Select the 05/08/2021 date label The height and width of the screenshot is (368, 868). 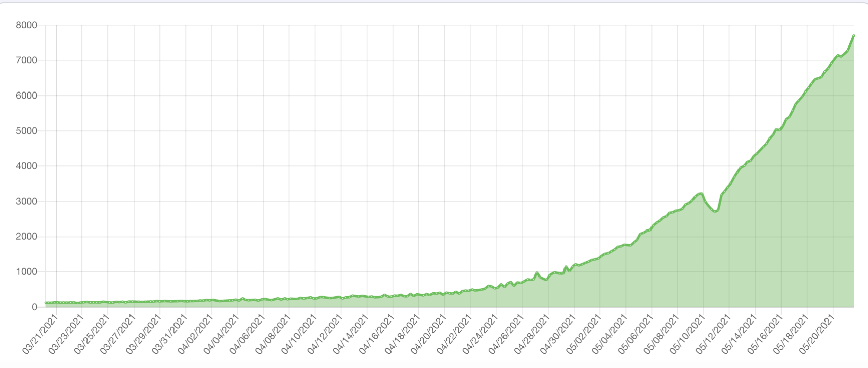coord(663,334)
